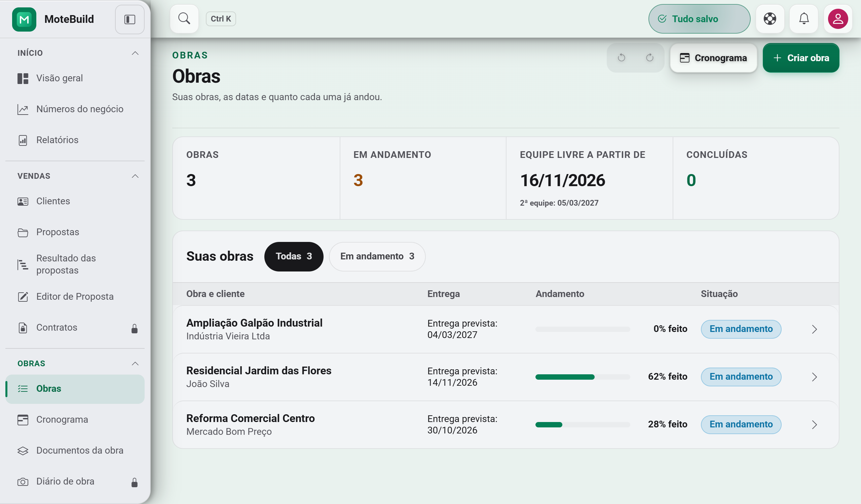Image resolution: width=861 pixels, height=504 pixels.
Task: Open Residencial Jardim das Flores row chevron
Action: 814,377
